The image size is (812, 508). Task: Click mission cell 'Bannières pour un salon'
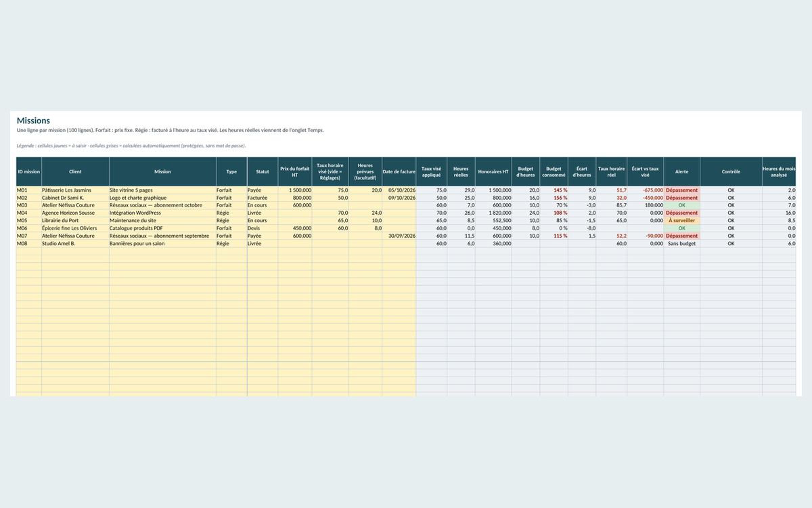coord(162,243)
